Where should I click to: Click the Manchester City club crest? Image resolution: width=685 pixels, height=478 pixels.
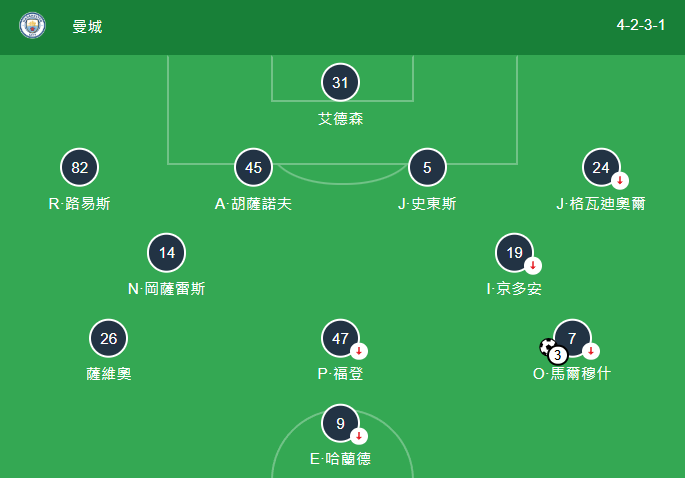tap(32, 25)
